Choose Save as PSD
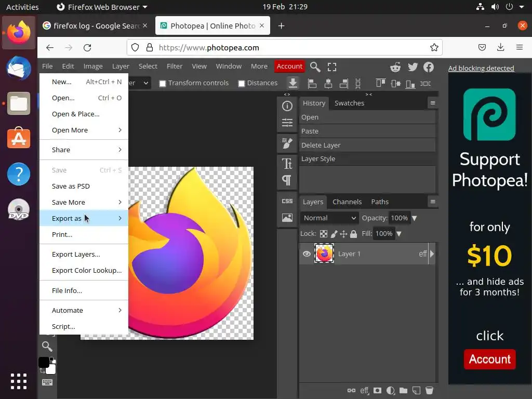 (84, 186)
